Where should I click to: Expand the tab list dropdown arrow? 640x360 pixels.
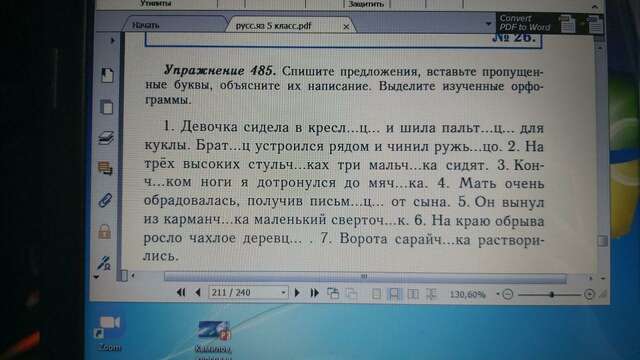tap(488, 24)
